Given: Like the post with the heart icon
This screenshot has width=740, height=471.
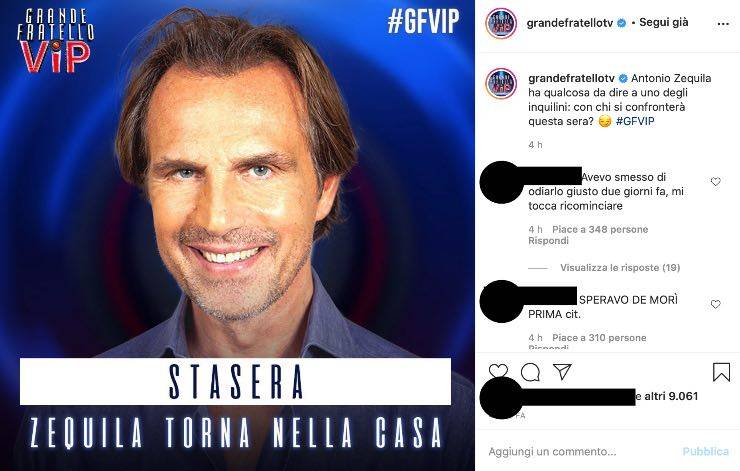Looking at the screenshot, I should click(498, 372).
